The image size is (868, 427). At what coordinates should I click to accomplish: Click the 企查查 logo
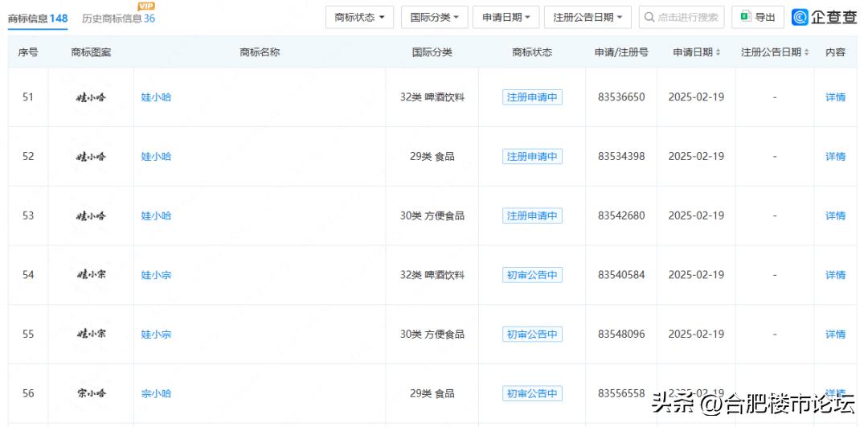click(x=825, y=17)
